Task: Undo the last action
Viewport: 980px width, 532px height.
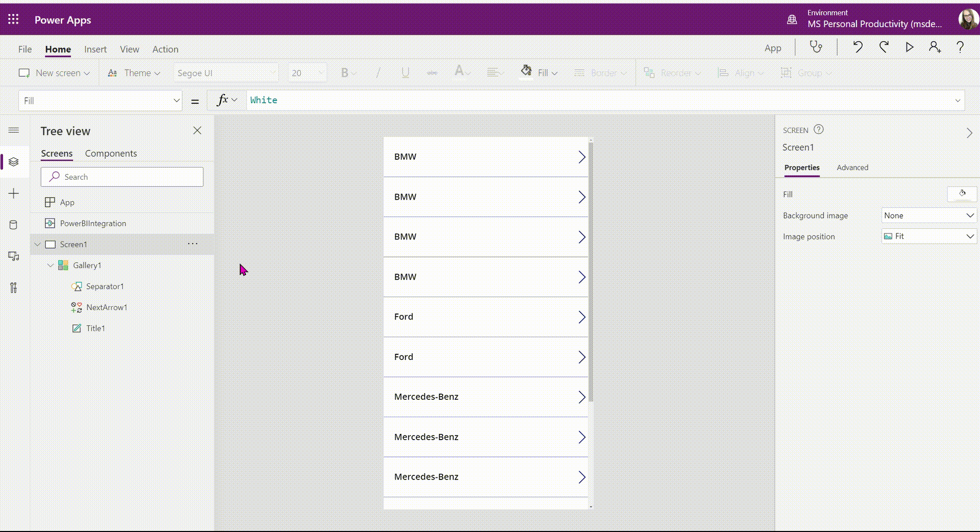Action: [x=857, y=47]
